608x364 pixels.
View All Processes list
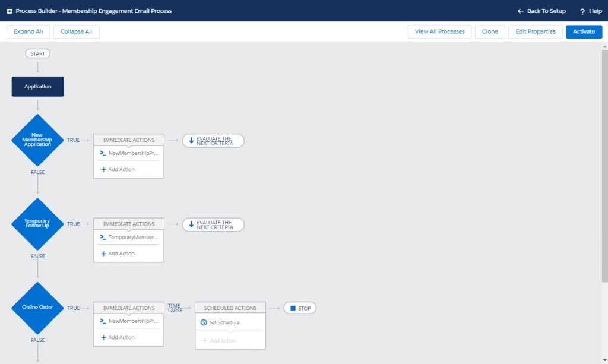pyautogui.click(x=439, y=31)
